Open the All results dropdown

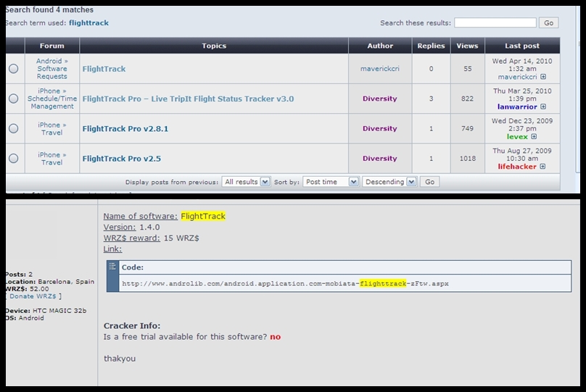(246, 182)
